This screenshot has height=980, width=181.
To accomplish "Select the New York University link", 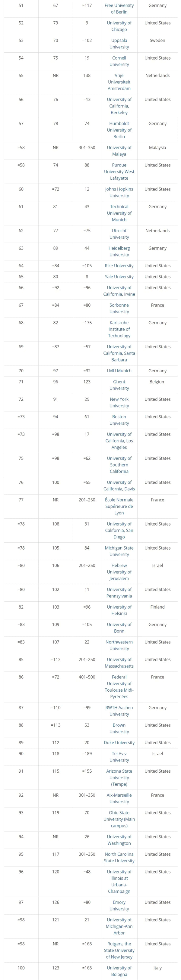I will (x=119, y=402).
